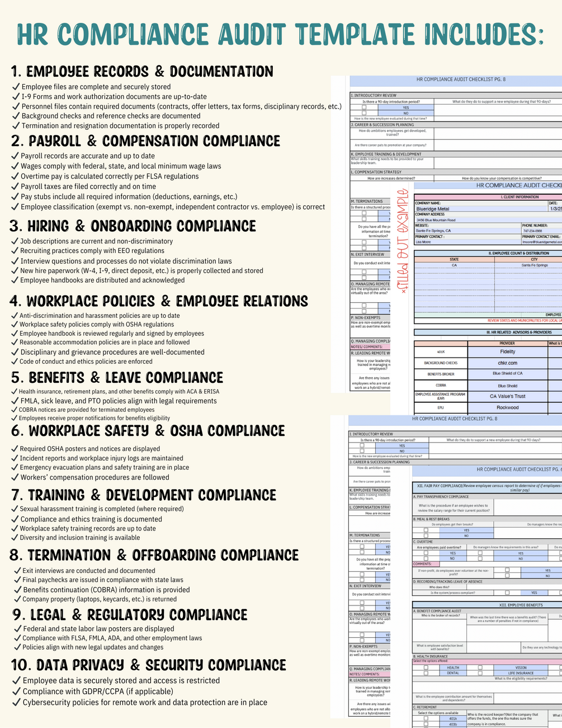Click the '9. LEGAL & REGULATORY COMPLIANCE' heading
562x728 pixels.
(130, 615)
